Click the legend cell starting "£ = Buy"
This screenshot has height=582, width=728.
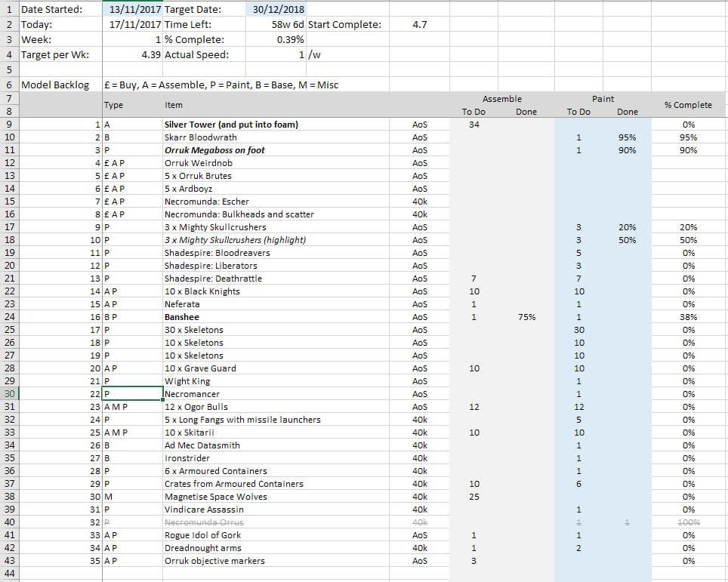221,85
